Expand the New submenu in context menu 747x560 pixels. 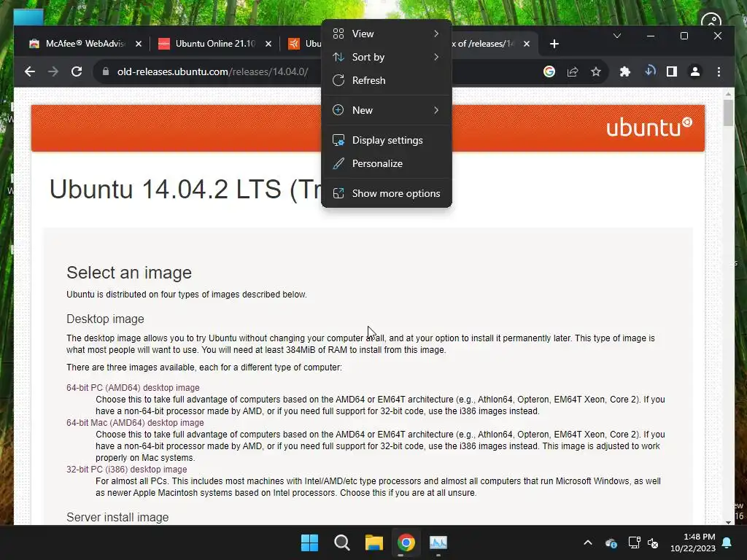click(387, 110)
